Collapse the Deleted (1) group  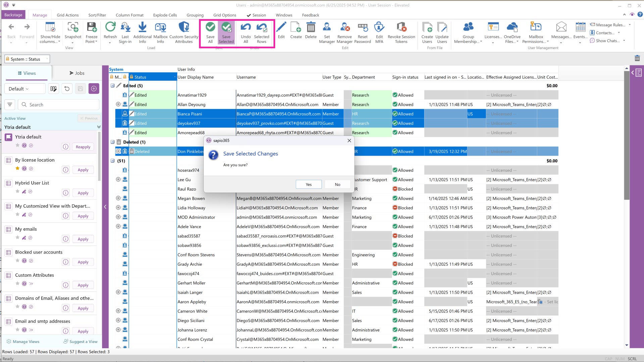(x=113, y=142)
